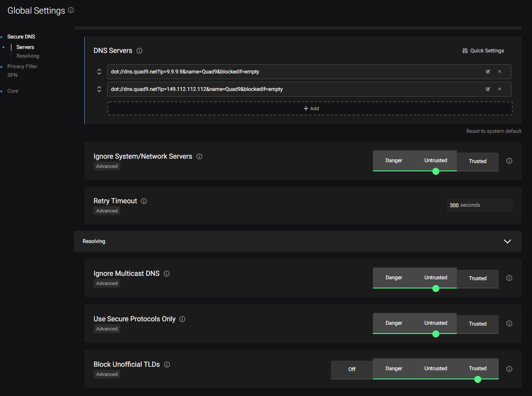This screenshot has width=532, height=396.
Task: Click reorder arrows for 149.112.112.112 server
Action: tap(99, 89)
